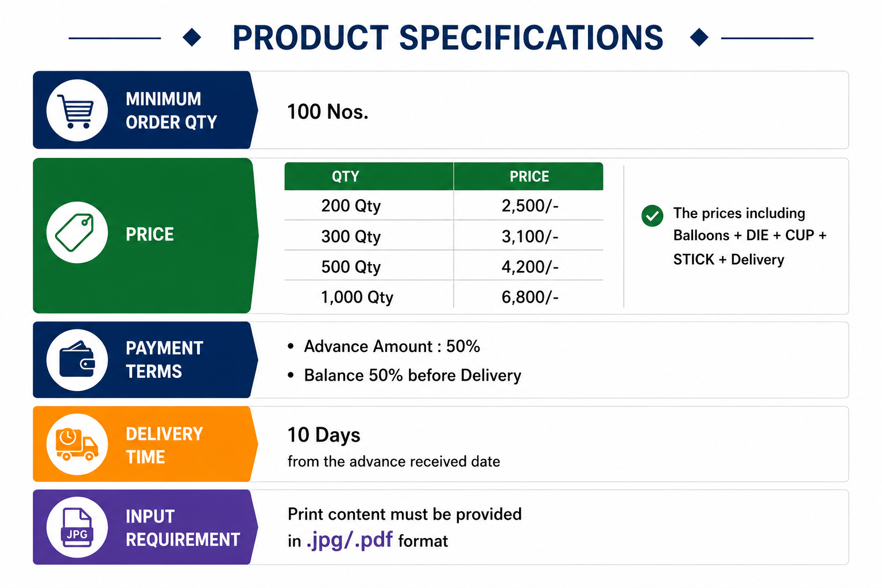
Task: Click the 3,100/- price cell
Action: click(529, 236)
